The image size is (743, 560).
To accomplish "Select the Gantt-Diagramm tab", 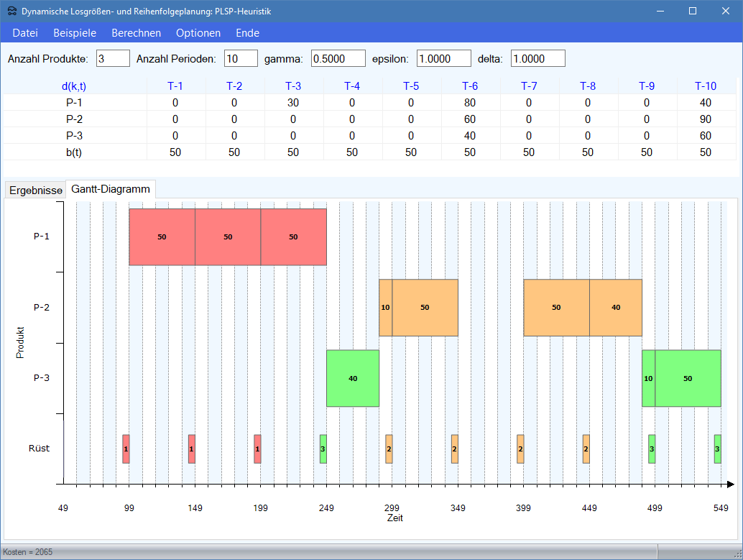I will [x=111, y=189].
